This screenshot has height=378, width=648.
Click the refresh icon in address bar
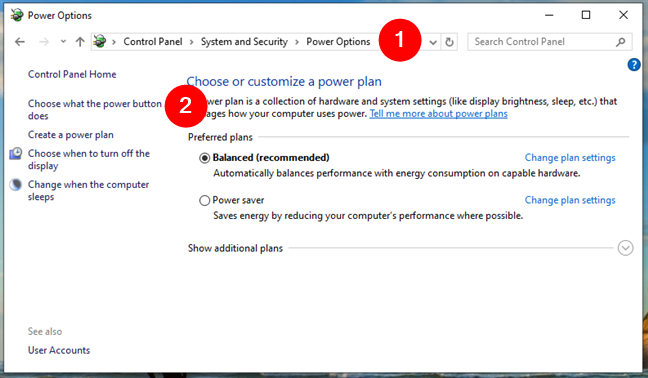(x=450, y=42)
